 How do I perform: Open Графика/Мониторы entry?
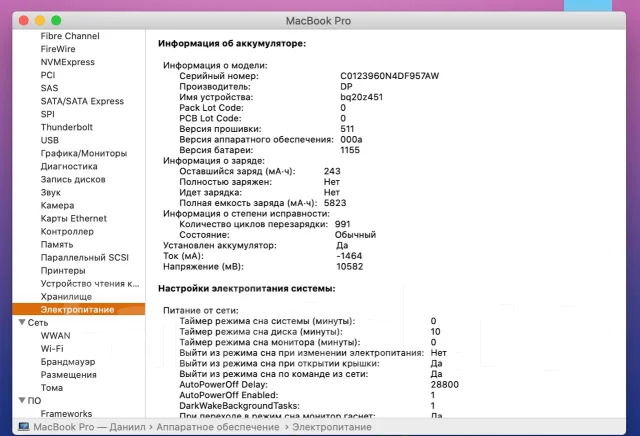[84, 153]
